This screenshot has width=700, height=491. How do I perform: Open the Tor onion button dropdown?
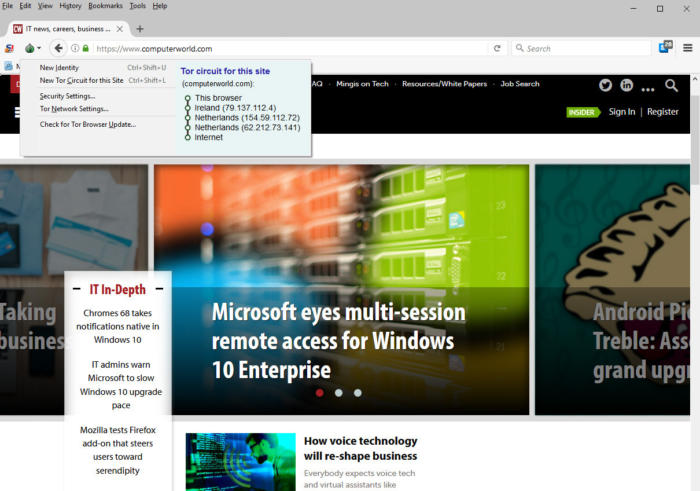(33, 48)
